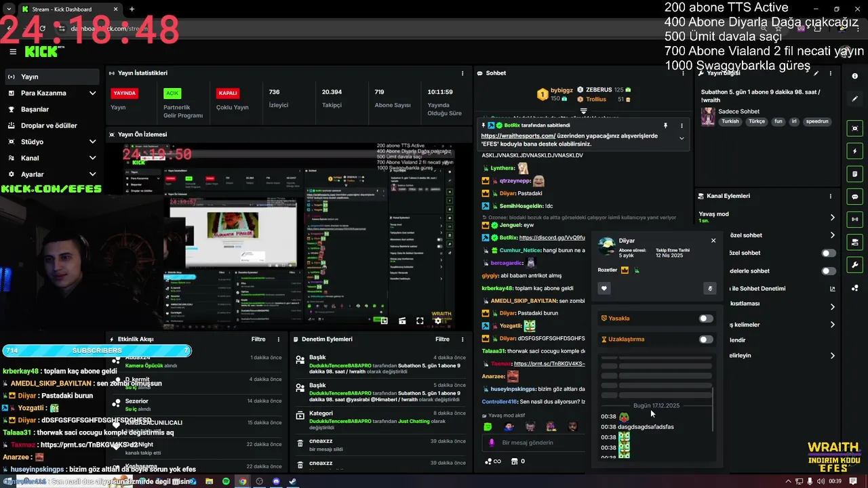This screenshot has height=488, width=868.
Task: Toggle fullscreen on stream preview
Action: pyautogui.click(x=420, y=321)
